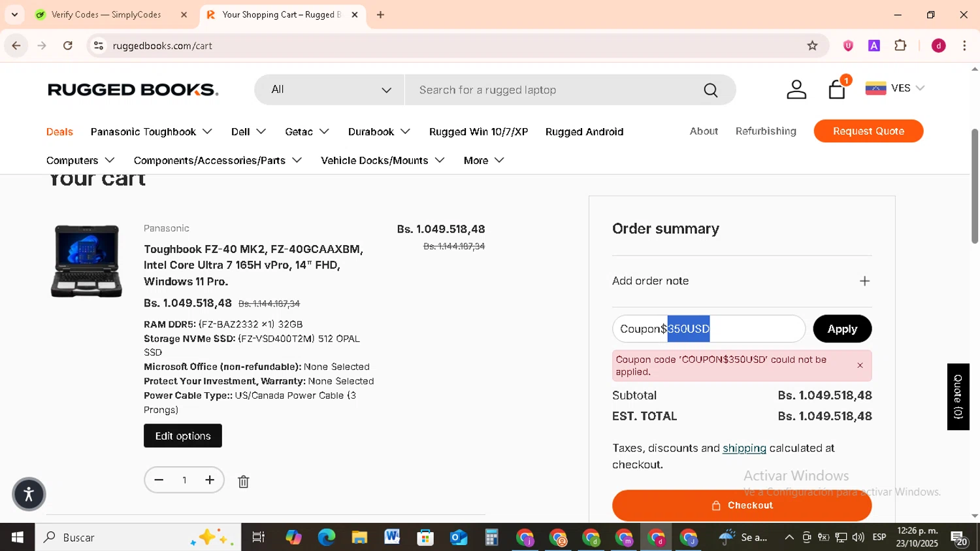The height and width of the screenshot is (551, 980).
Task: Expand Dell menu
Action: tap(249, 131)
